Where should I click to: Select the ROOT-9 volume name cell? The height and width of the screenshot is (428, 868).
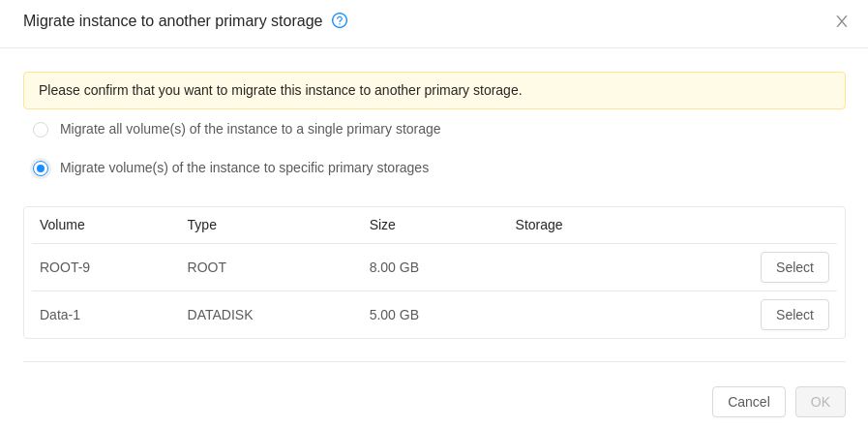click(x=65, y=267)
